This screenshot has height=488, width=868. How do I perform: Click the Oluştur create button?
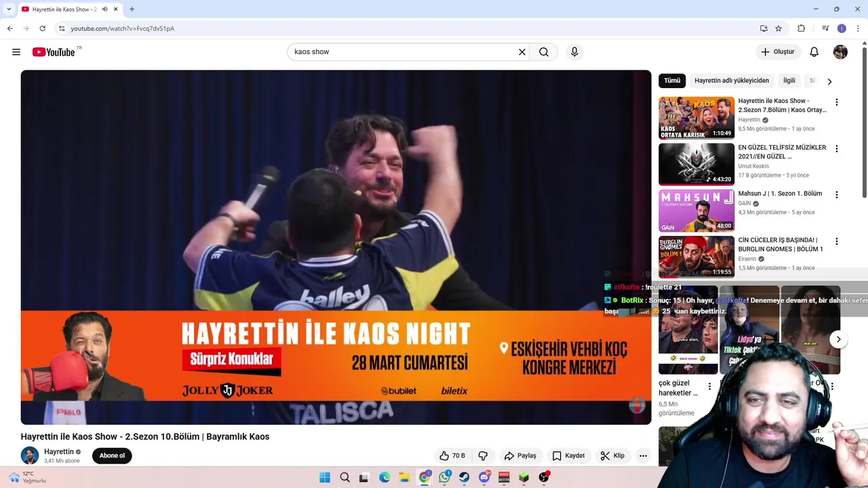[x=778, y=52]
